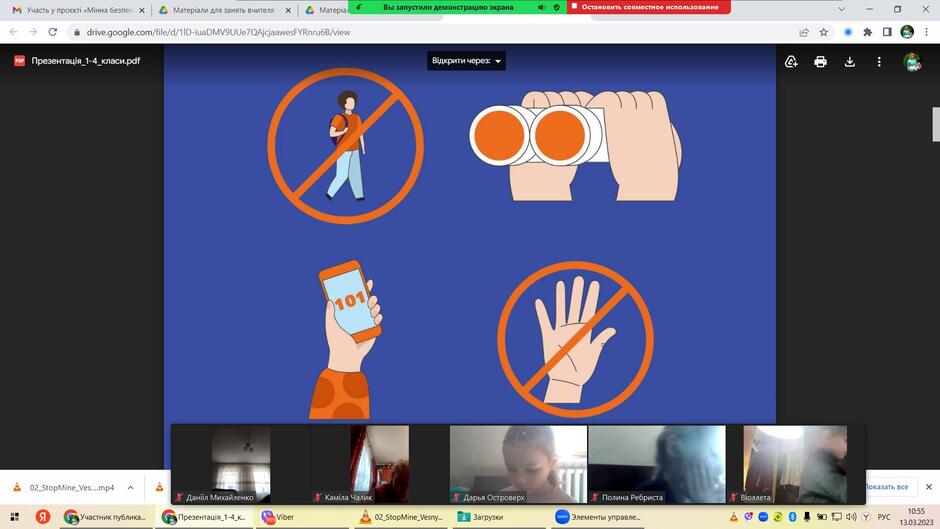Screen dimensions: 940x529
Task: Open Drive viewer more actions menu
Action: [879, 61]
